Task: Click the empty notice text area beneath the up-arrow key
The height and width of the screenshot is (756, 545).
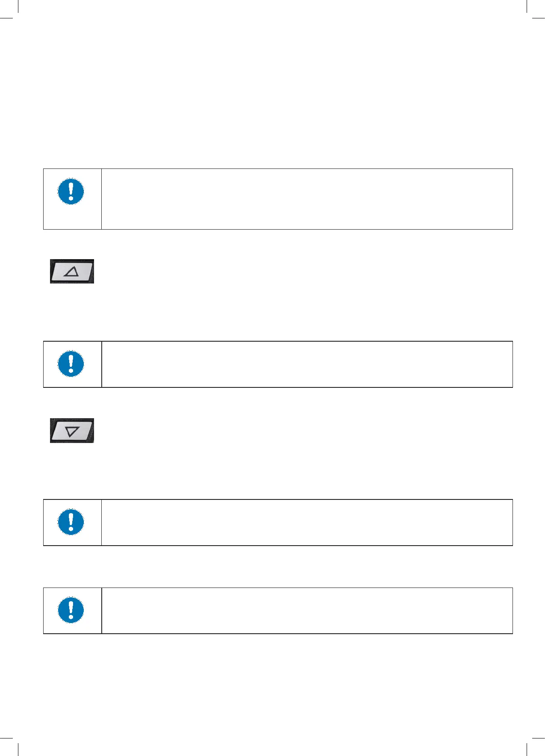Action: 306,364
